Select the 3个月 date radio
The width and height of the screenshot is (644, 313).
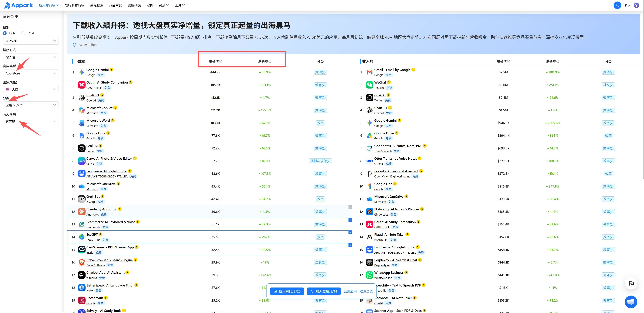(x=23, y=33)
